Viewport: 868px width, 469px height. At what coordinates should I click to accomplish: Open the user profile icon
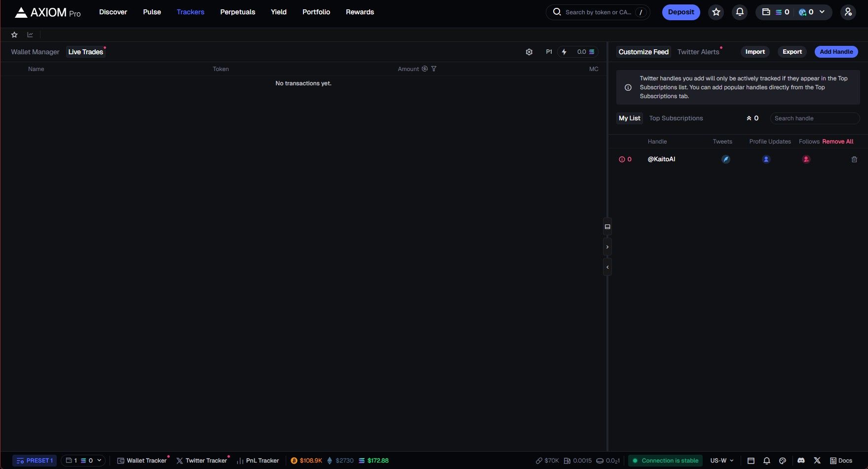click(x=848, y=12)
